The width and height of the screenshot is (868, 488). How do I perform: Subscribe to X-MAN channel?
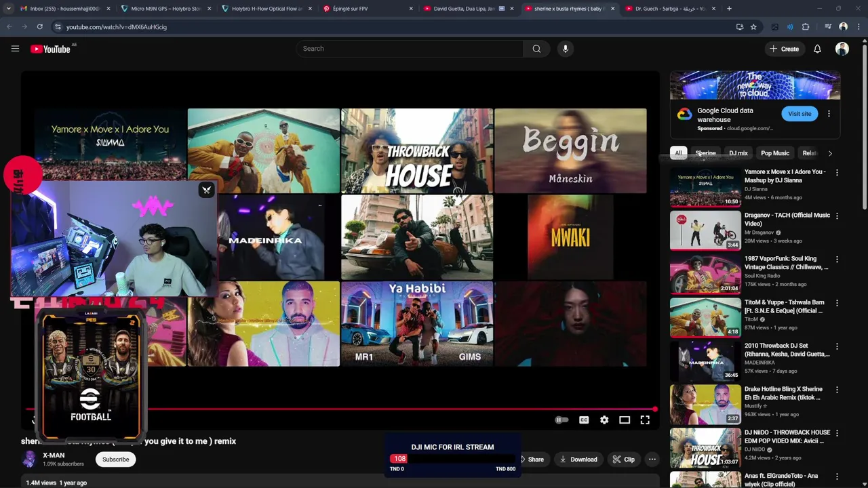[115, 460]
